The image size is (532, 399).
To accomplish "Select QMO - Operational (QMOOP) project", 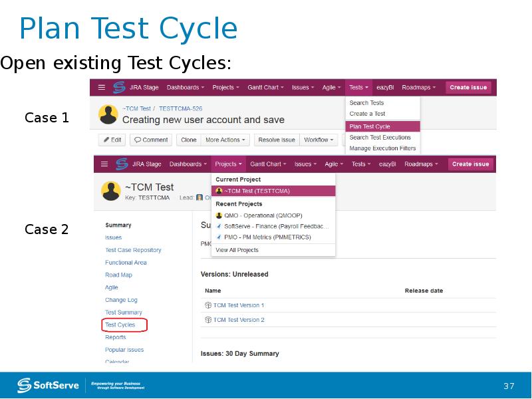I will click(273, 215).
